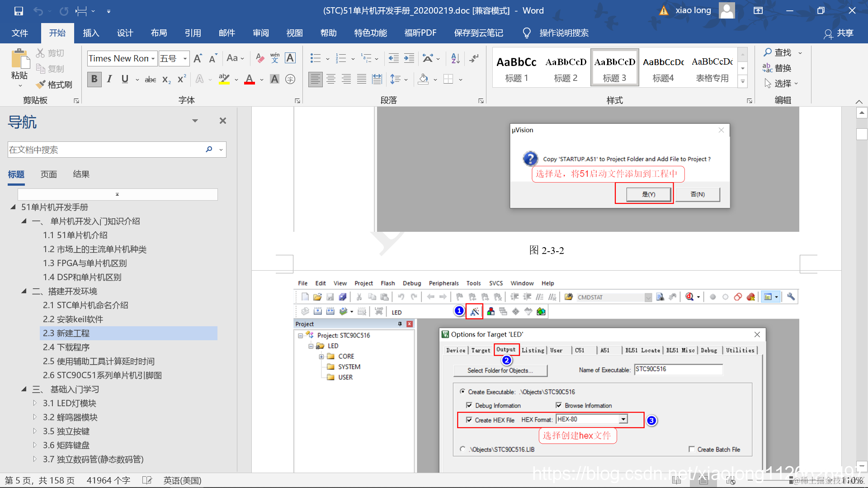Center align the paragraph
Viewport: 868px width, 488px height.
(331, 79)
